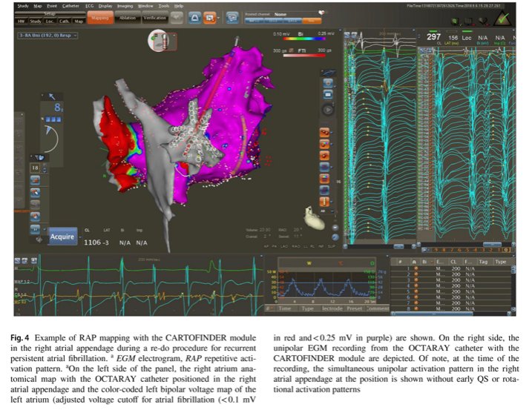Click the pause button left of Acquire
532x413 pixels.
(x=35, y=229)
